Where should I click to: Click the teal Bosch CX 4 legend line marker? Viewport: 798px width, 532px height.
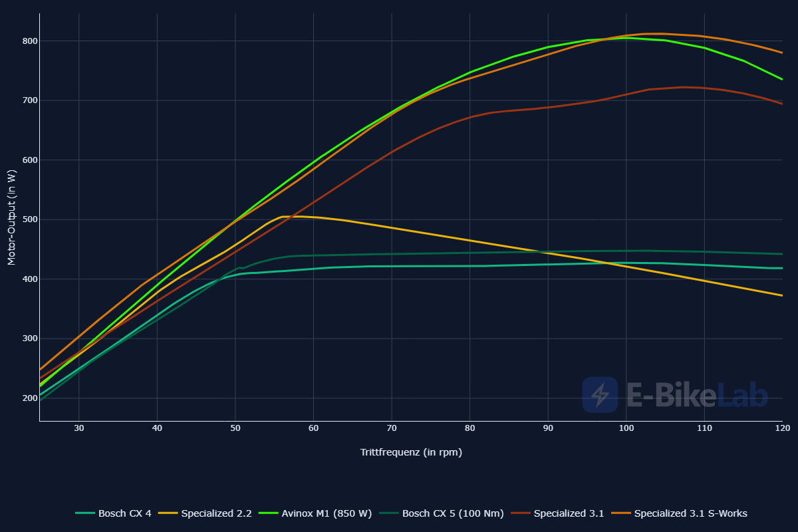point(85,513)
